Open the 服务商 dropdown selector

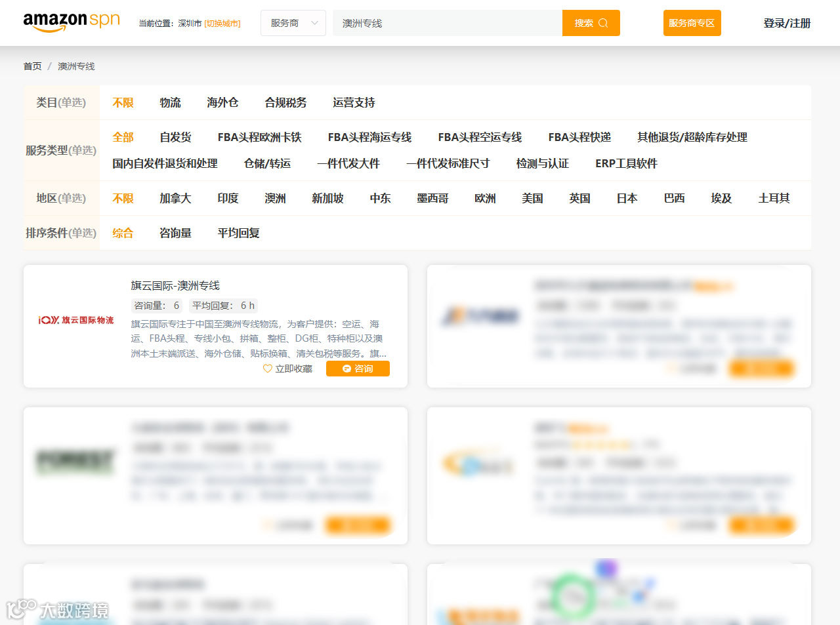coord(293,22)
